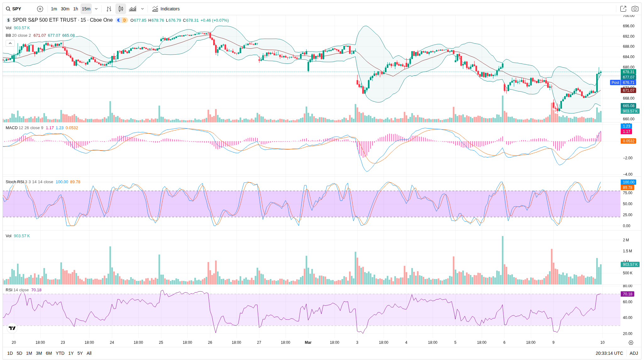Image resolution: width=644 pixels, height=362 pixels.
Task: Open the Indicators dialog
Action: 166,9
